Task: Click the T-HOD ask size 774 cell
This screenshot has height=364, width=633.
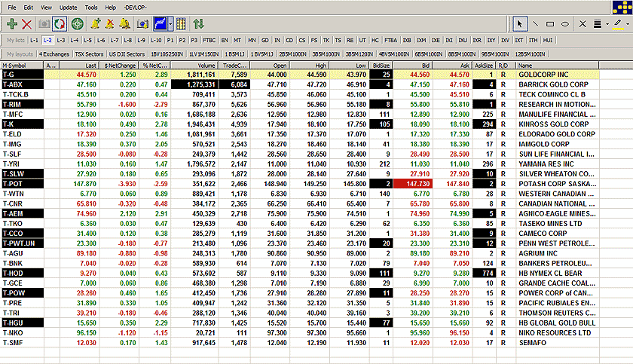Action: pyautogui.click(x=484, y=274)
